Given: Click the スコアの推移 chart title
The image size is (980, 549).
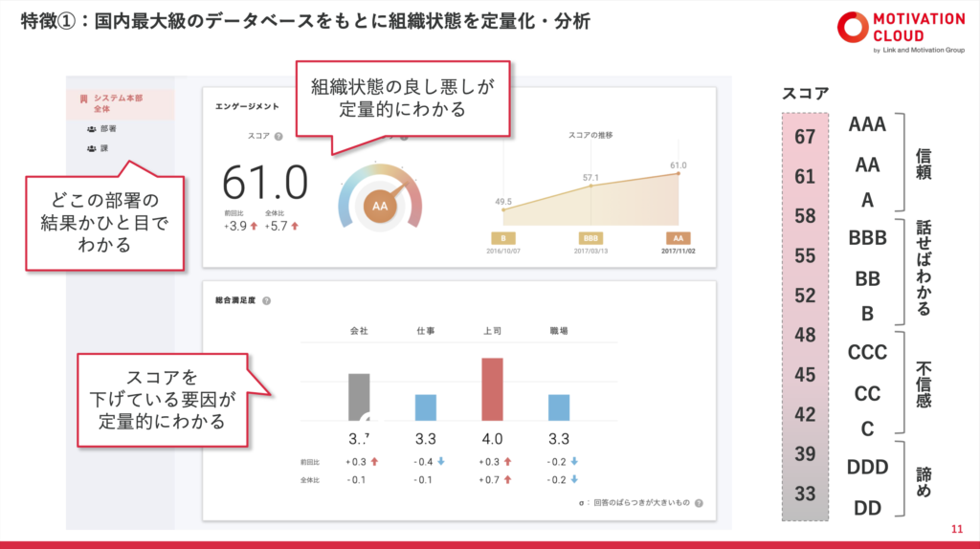Looking at the screenshot, I should coord(590,135).
